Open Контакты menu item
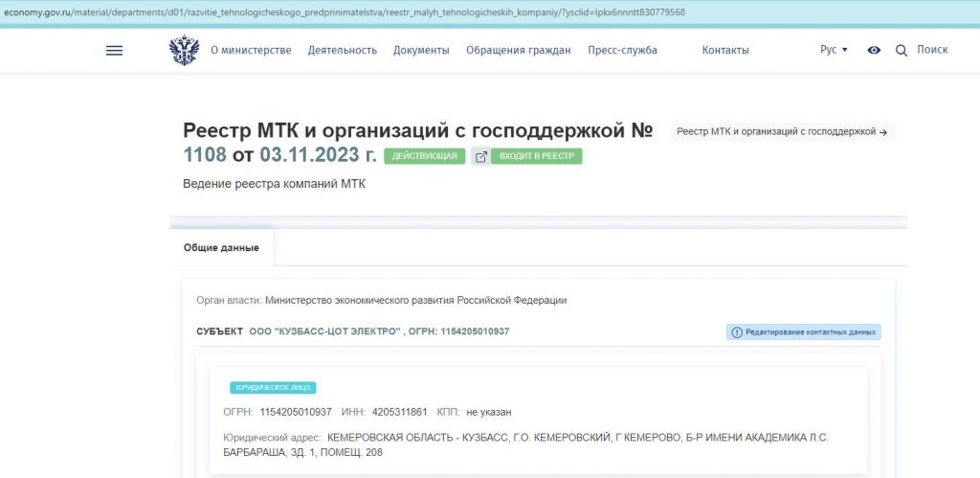980x478 pixels. pos(725,51)
